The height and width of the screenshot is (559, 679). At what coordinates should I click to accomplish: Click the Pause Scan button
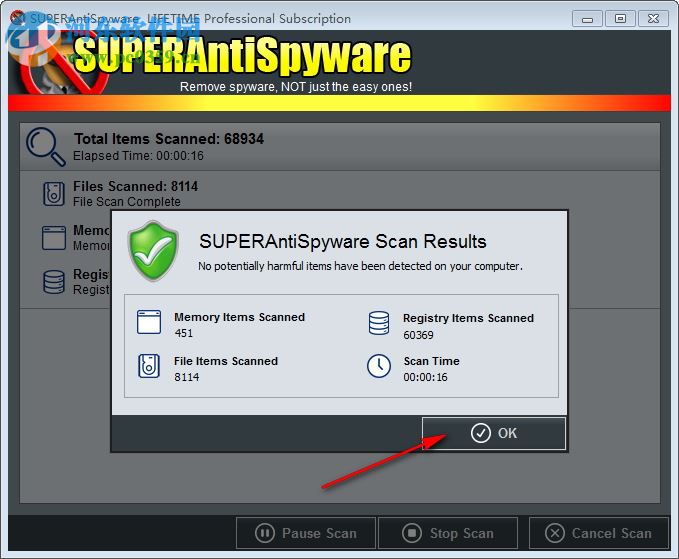pos(306,533)
